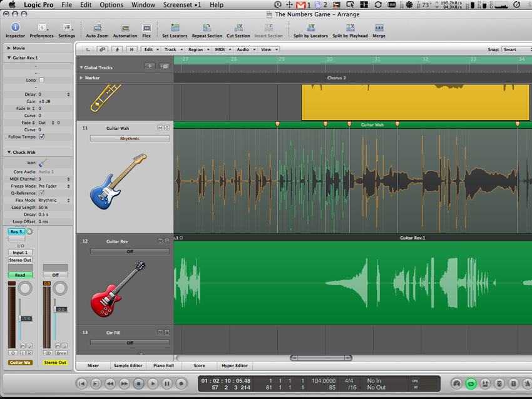The height and width of the screenshot is (399, 532).
Task: Click the green Read automation button
Action: [20, 275]
